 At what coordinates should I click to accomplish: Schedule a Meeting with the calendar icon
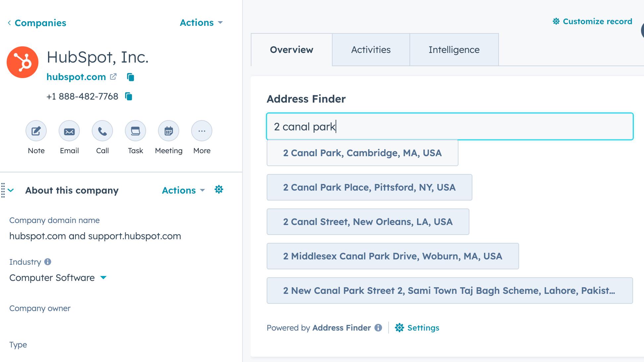169,131
